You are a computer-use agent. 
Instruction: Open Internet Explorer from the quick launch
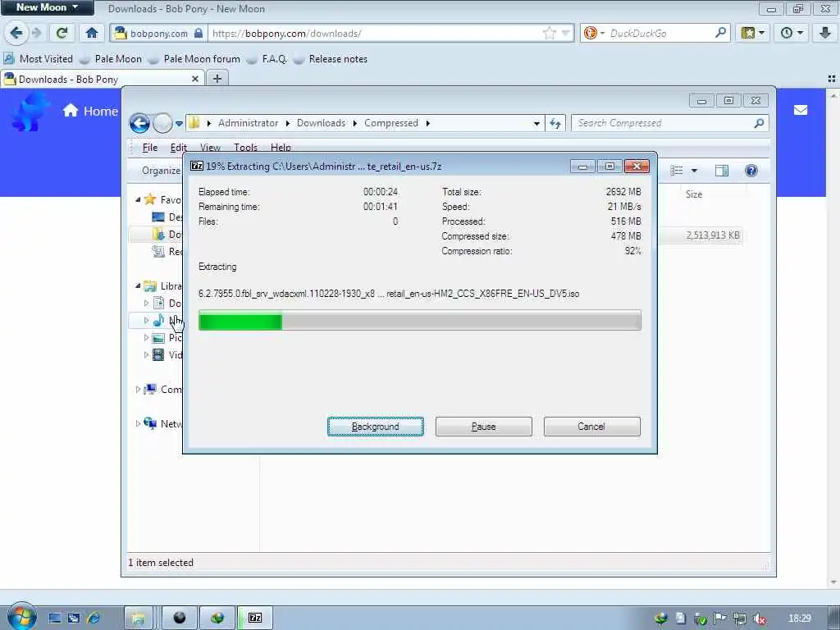click(94, 618)
